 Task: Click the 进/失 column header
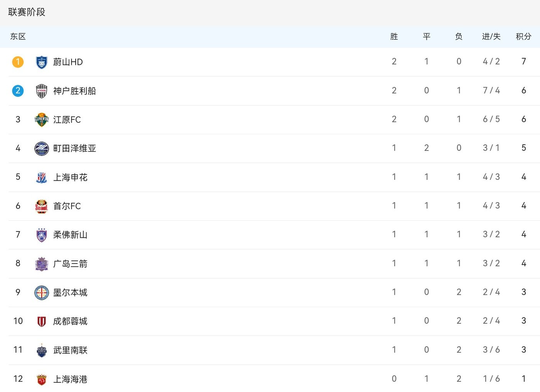point(491,37)
